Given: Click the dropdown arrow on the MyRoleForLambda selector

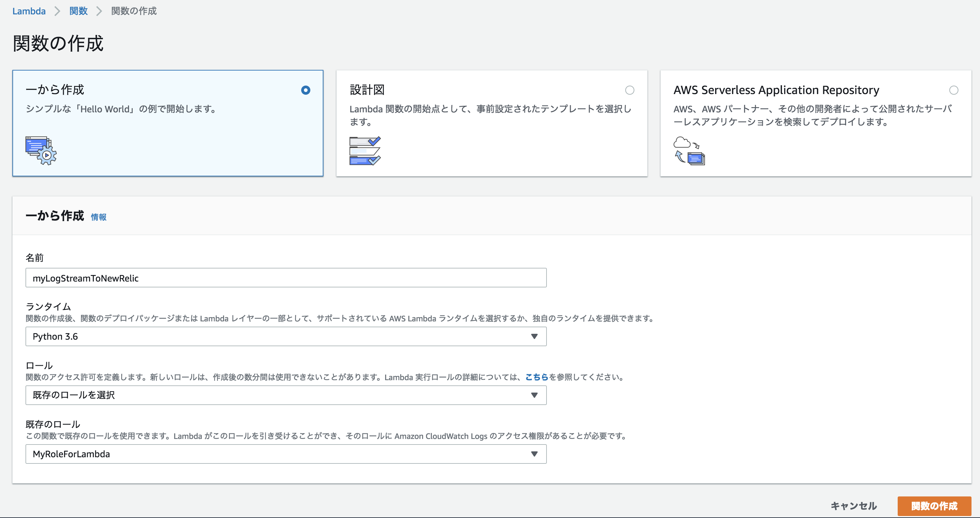Looking at the screenshot, I should [534, 454].
